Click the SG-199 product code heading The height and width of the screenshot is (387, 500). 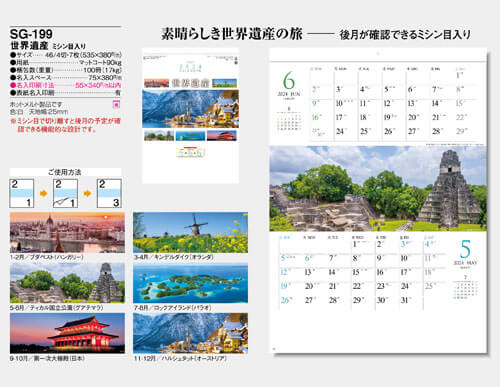point(31,34)
